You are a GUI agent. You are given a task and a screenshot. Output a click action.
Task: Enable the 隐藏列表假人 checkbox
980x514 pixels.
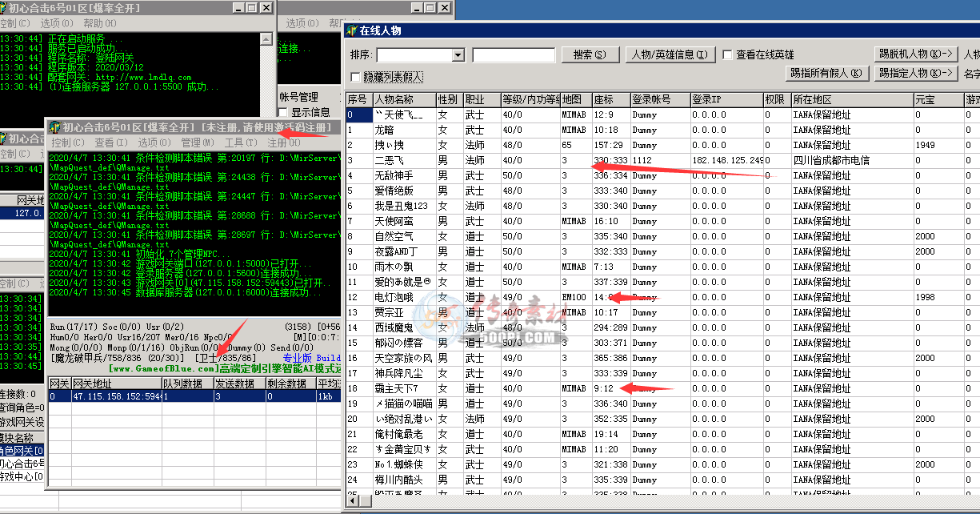tap(356, 78)
